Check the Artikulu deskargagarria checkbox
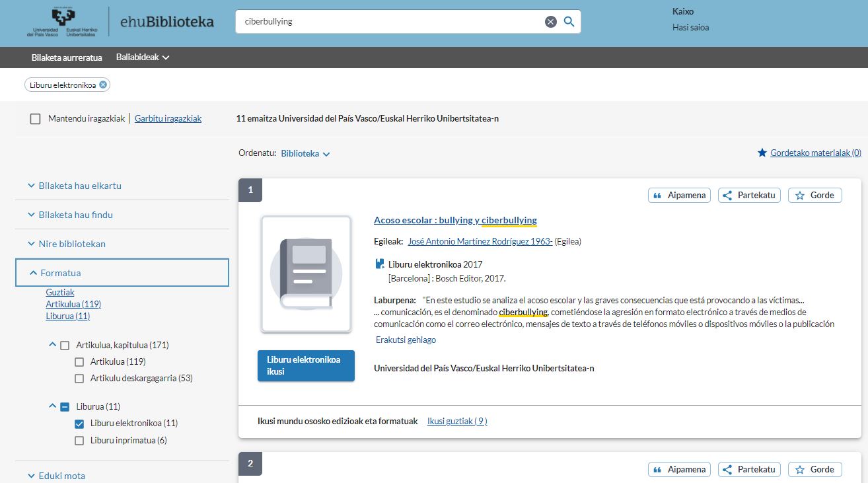Screen dimensions: 868x483 click(x=79, y=379)
